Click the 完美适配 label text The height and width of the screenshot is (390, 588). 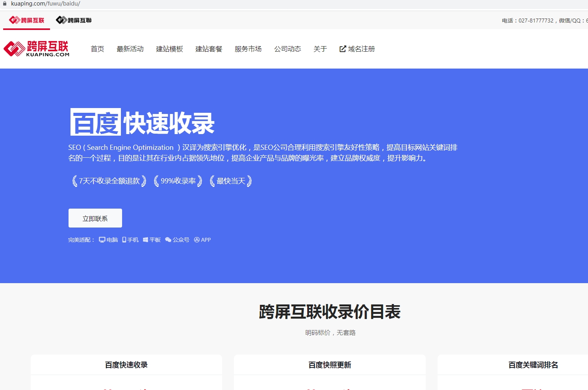click(x=81, y=240)
